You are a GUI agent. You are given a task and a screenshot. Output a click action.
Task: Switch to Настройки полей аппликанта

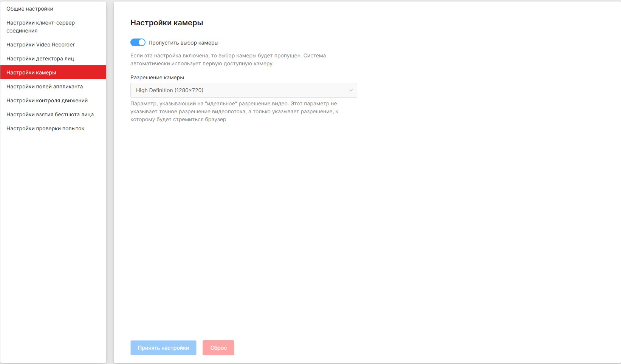(45, 86)
